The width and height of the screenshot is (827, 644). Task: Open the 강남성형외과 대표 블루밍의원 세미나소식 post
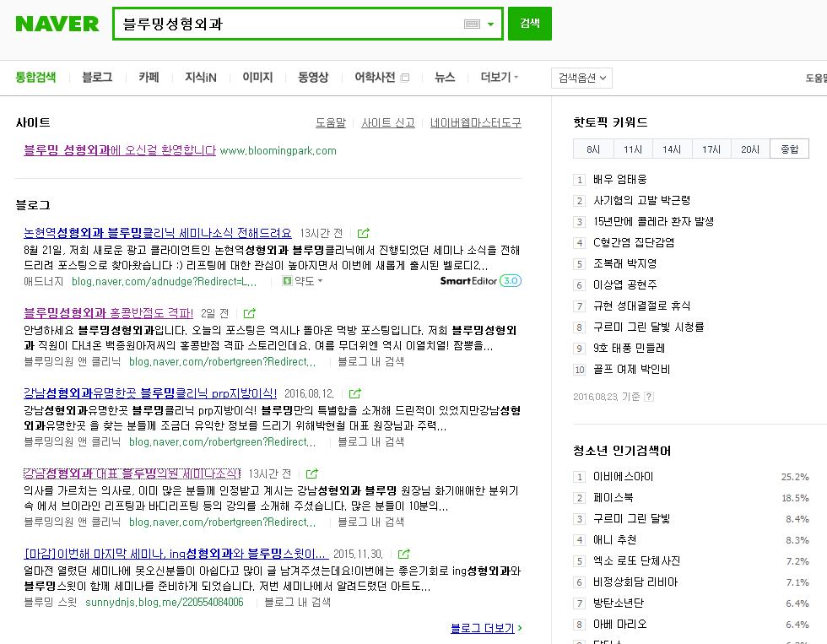(132, 474)
